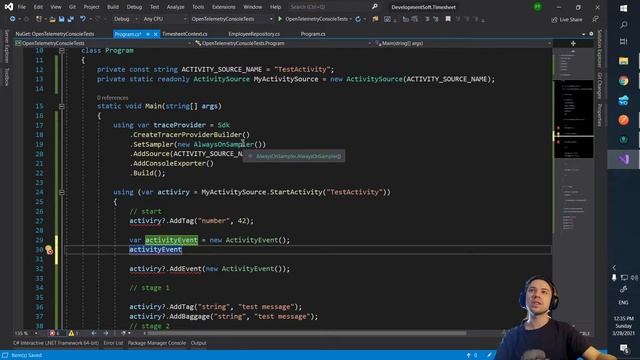The width and height of the screenshot is (640, 360).
Task: Click the next issue right arrow below editor
Action: (x=106, y=333)
